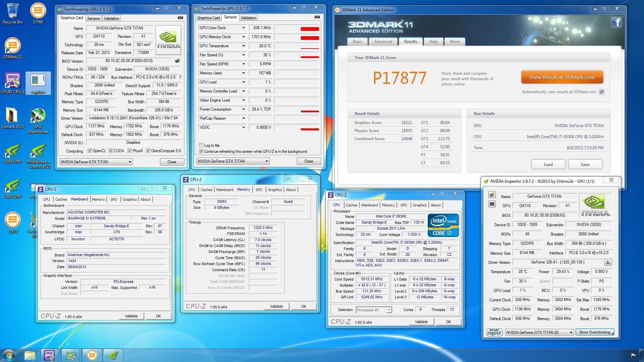Click Show Overclocking in NVIDIA Inspector
This screenshot has width=644, height=362.
[x=595, y=332]
